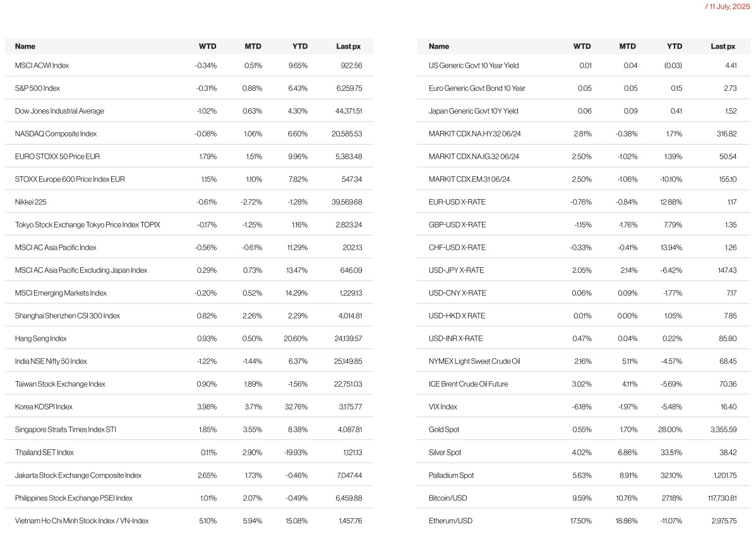Click the Name header above MSCI ACWI Index
This screenshot has width=756, height=546.
[25, 46]
